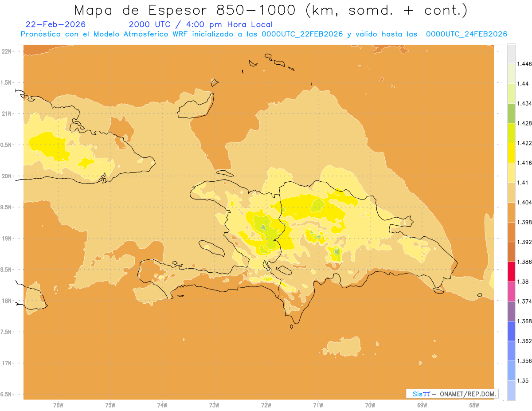The height and width of the screenshot is (411, 532).
Task: Click the longitude label '71W'
Action: click(318, 405)
